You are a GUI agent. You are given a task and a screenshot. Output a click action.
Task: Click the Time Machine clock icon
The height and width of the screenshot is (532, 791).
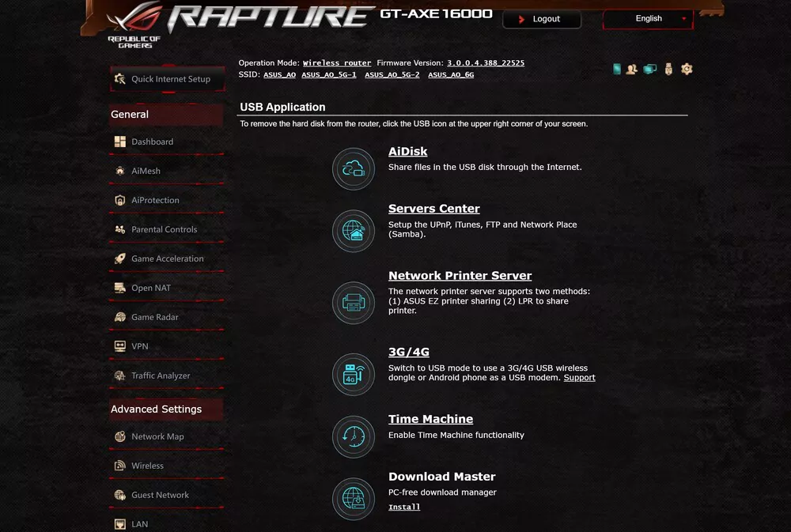353,436
